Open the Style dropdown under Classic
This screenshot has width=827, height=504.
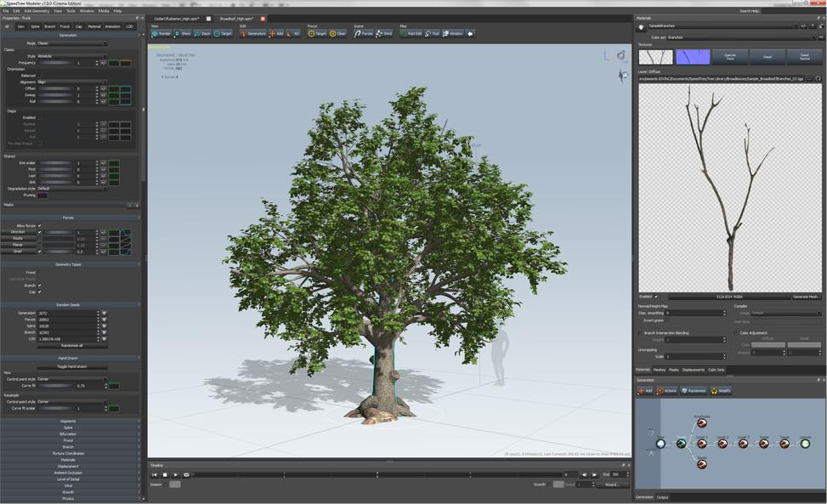pos(71,56)
